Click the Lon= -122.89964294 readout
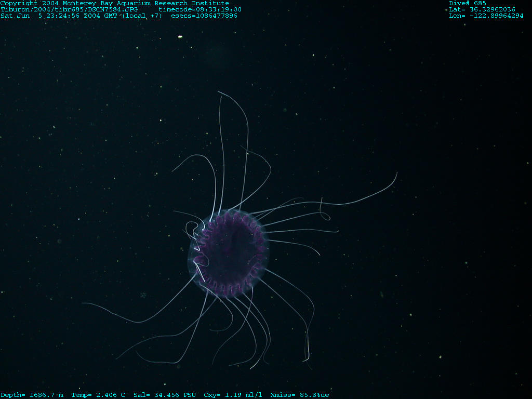This screenshot has width=532, height=399. [486, 16]
